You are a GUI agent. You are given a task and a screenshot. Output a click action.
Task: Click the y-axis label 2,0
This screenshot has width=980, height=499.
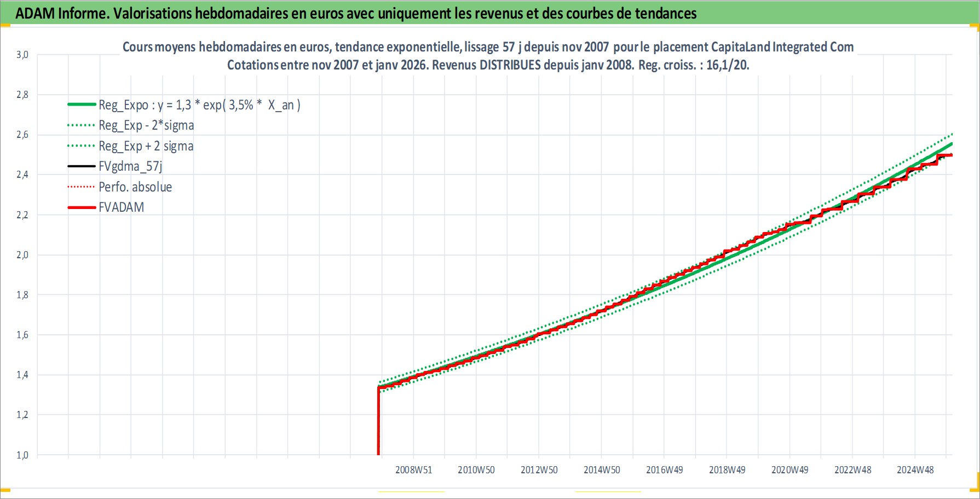[22, 255]
